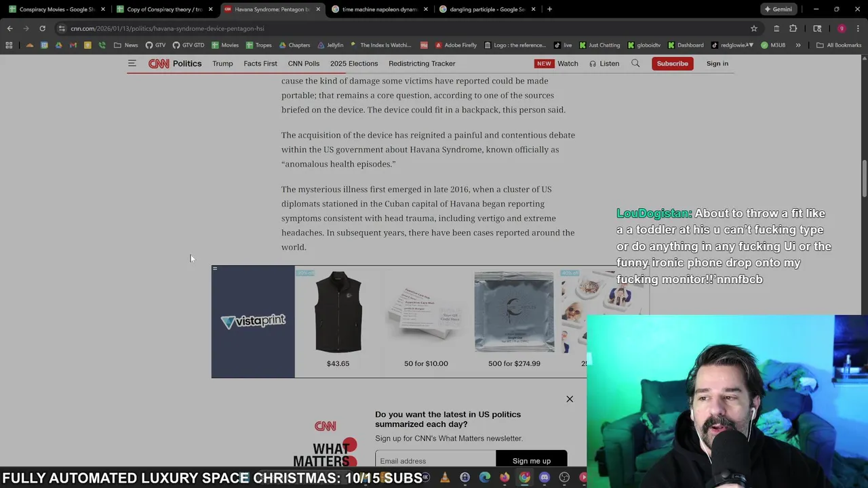The image size is (868, 488).
Task: Click the newsletter Email address field
Action: coord(435,459)
